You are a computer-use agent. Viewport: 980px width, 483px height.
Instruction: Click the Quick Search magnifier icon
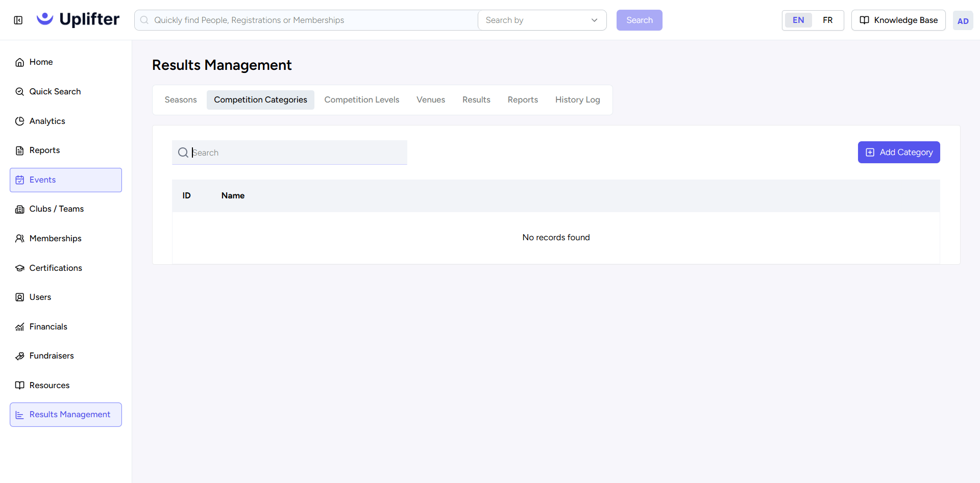point(20,92)
